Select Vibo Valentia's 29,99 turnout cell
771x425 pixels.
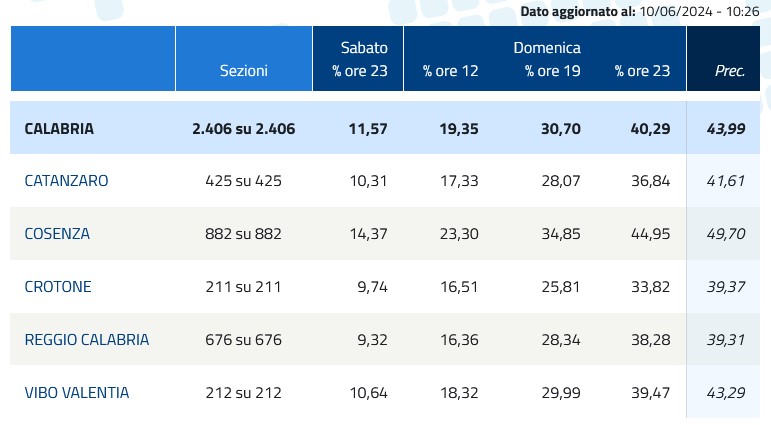(559, 393)
